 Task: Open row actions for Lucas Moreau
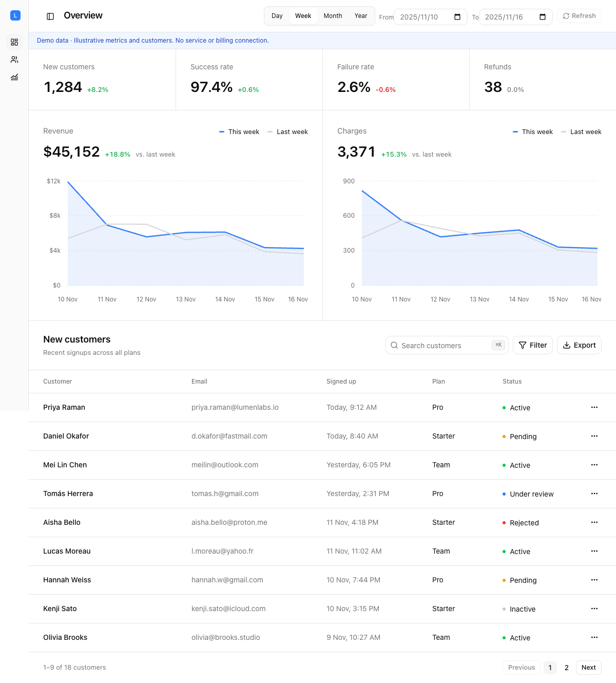click(x=594, y=551)
